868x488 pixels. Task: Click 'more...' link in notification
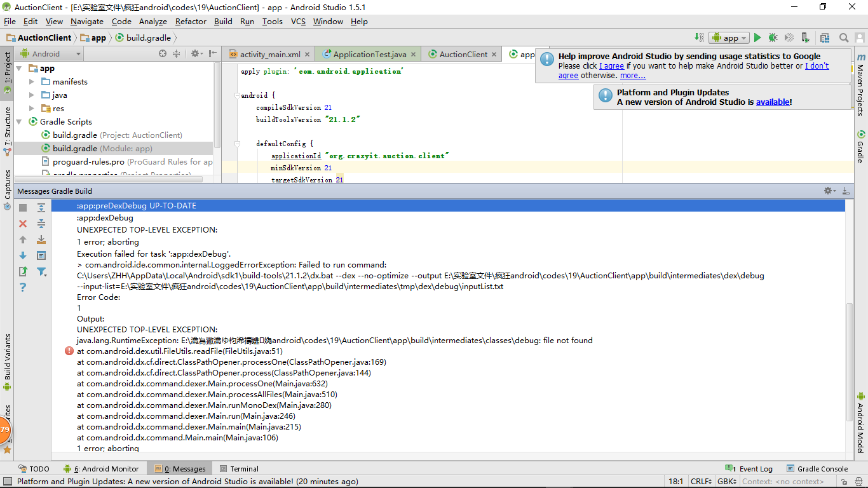click(633, 76)
